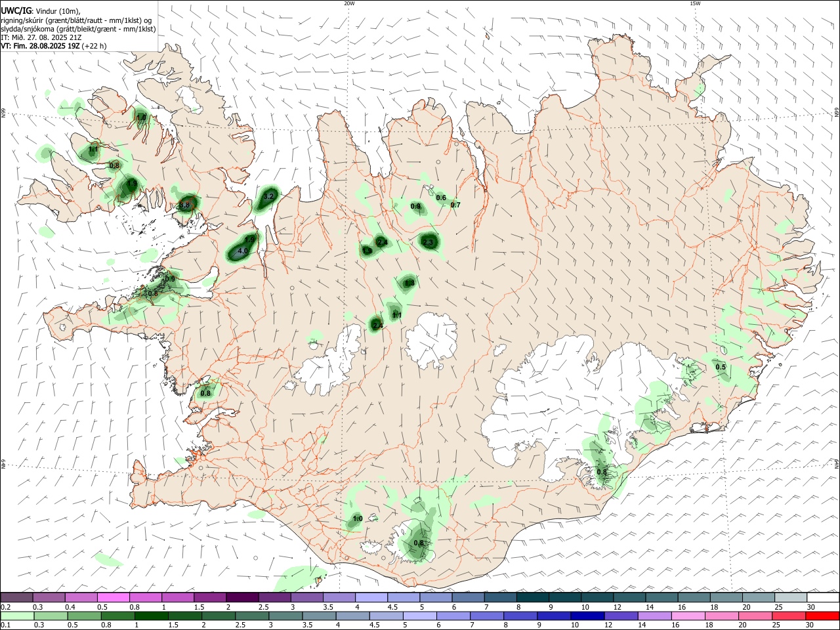Click the slate blue 6 swatch in top legend row
This screenshot has width=840, height=630.
click(468, 597)
